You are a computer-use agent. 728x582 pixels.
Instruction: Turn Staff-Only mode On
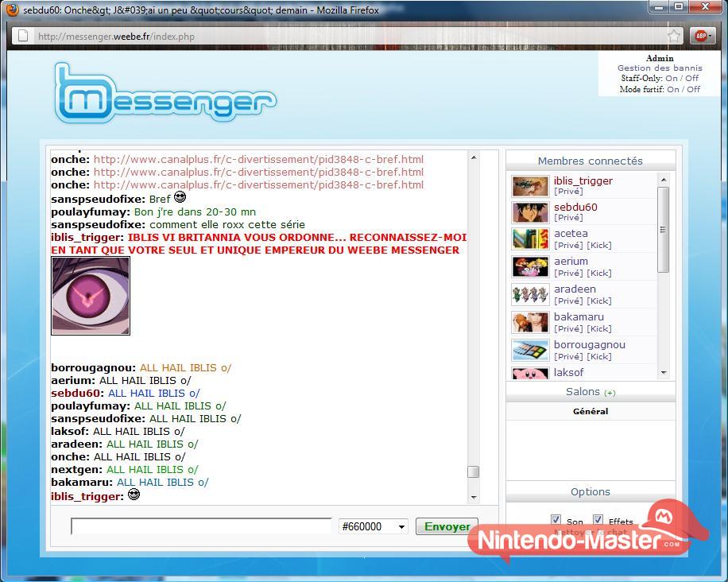coord(672,78)
